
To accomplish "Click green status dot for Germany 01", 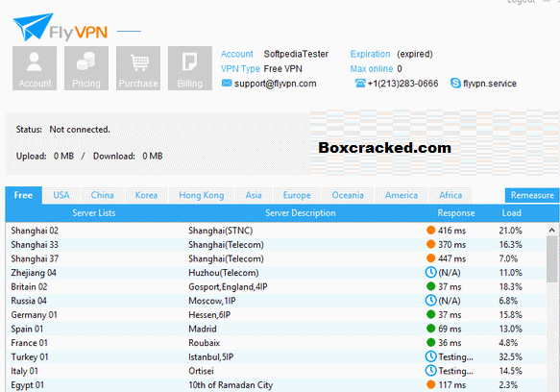I will (430, 314).
